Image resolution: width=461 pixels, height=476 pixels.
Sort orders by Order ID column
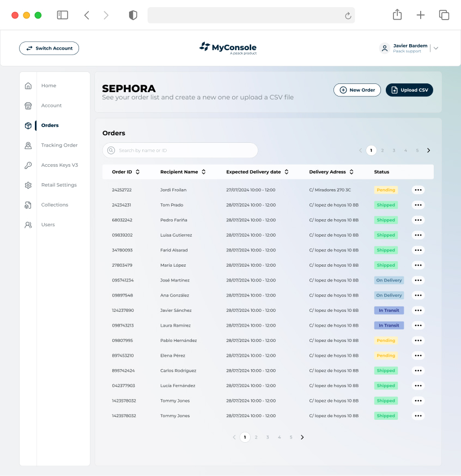pos(138,172)
